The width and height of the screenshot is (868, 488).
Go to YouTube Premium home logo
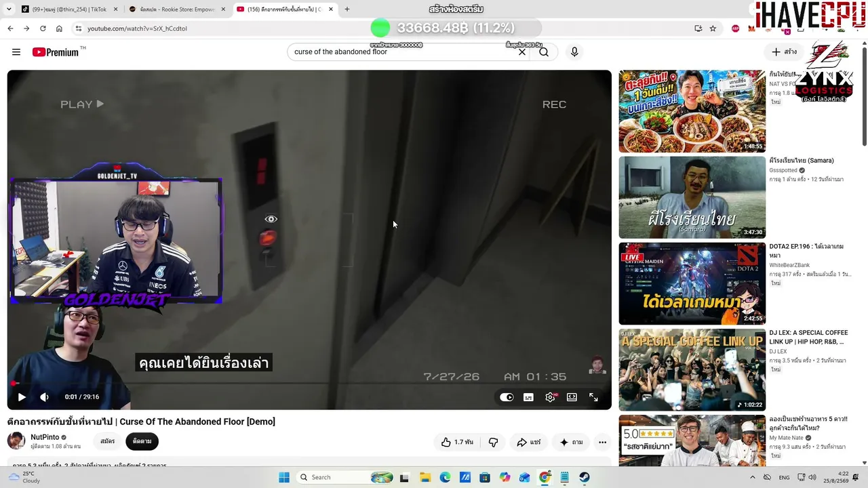click(56, 52)
